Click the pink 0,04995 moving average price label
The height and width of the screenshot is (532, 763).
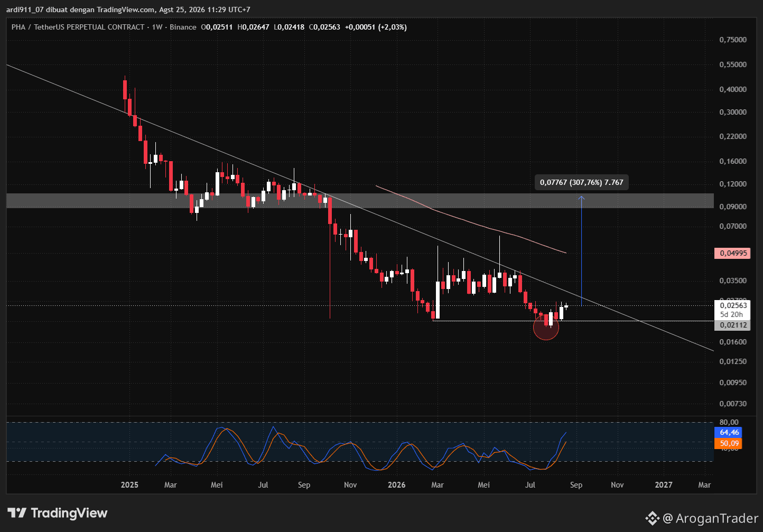(732, 253)
